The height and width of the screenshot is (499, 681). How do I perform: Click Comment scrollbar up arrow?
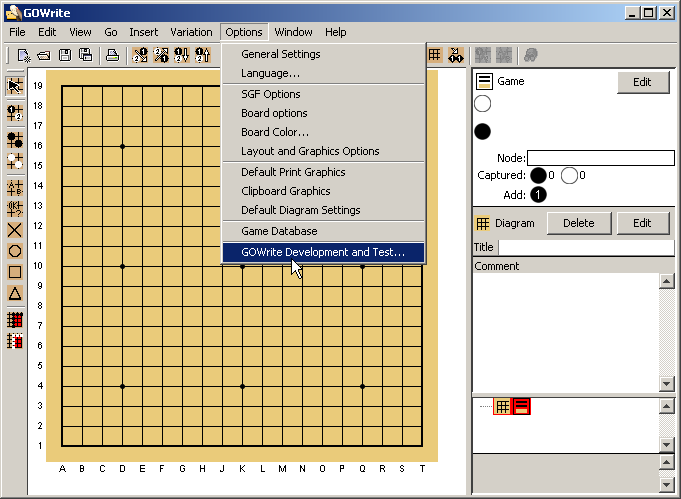pos(667,281)
